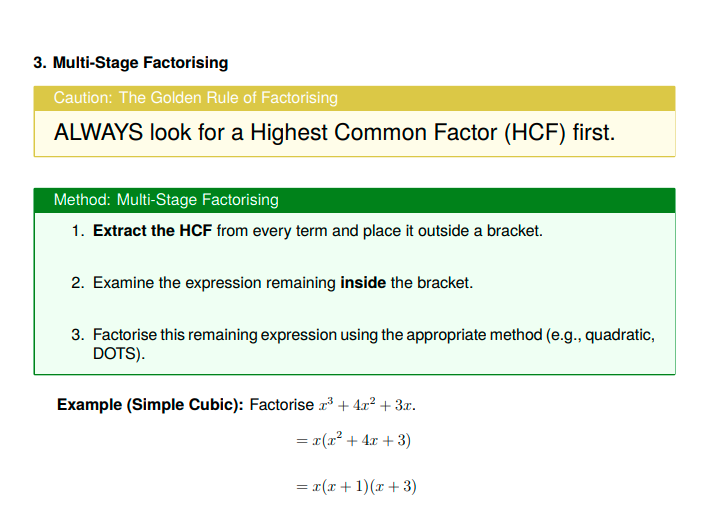The image size is (710, 522).
Task: Click the step number '1.' in the method list
Action: point(77,231)
